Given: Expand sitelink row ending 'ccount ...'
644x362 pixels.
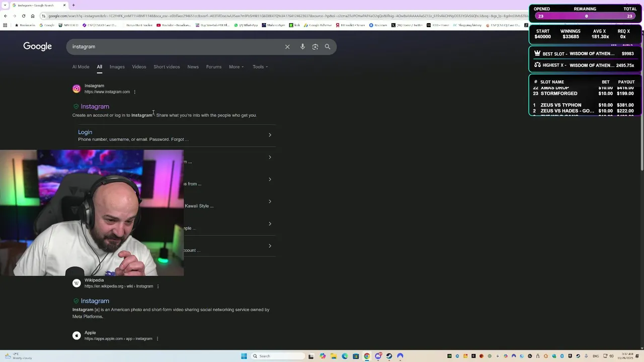Looking at the screenshot, I should click(x=270, y=246).
